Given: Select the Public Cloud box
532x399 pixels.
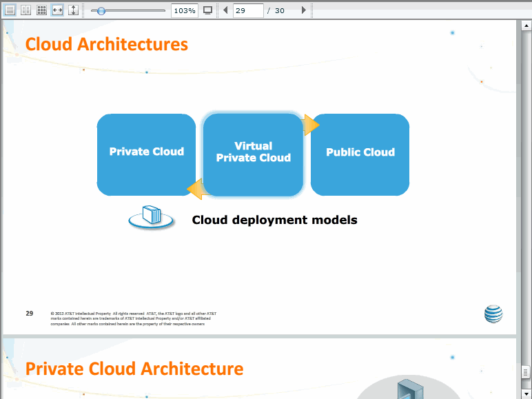Looking at the screenshot, I should click(x=360, y=155).
